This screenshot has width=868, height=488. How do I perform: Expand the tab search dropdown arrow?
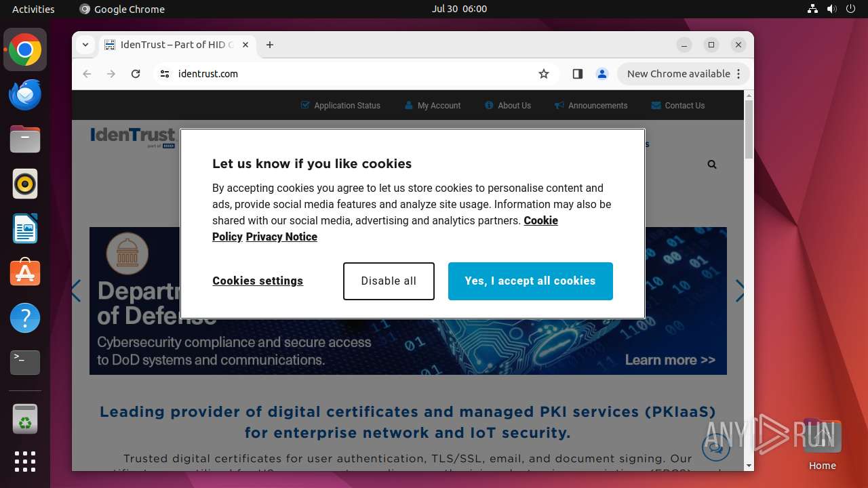[x=85, y=45]
